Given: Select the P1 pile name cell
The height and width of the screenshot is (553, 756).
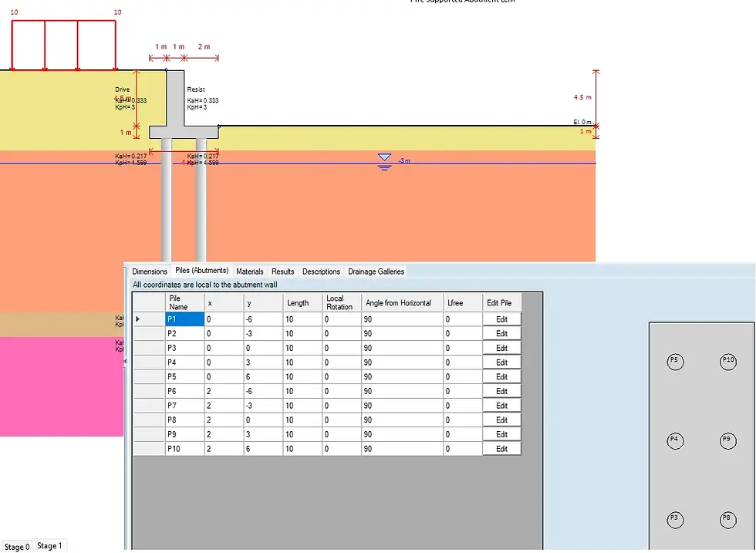Looking at the screenshot, I should click(x=184, y=319).
